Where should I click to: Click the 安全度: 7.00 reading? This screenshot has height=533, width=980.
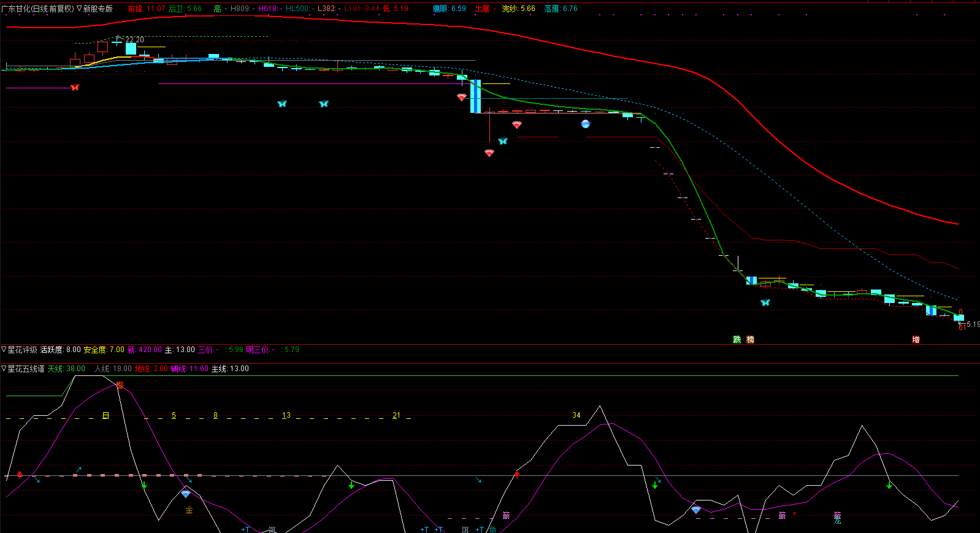click(x=104, y=350)
